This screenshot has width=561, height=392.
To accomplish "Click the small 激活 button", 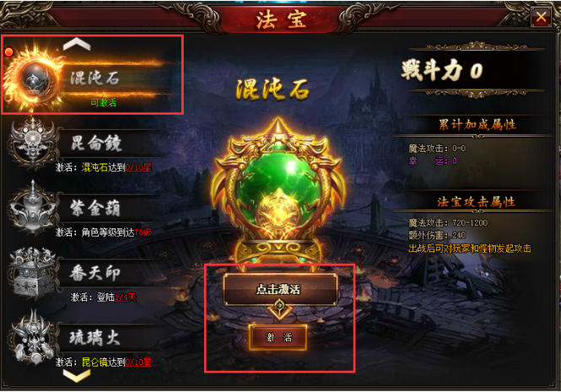I will [x=278, y=337].
